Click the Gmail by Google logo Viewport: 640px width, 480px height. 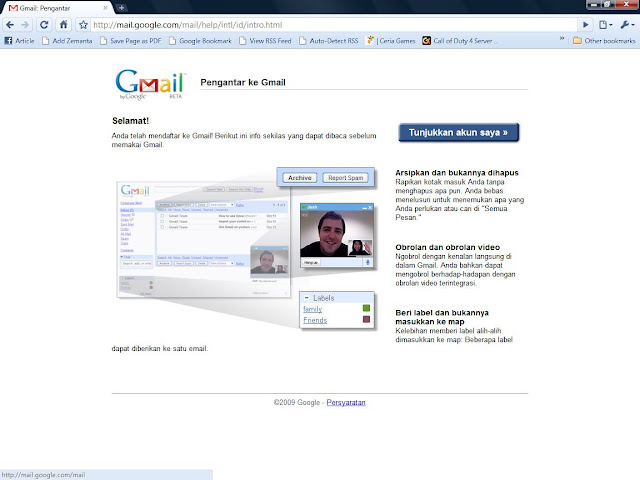pos(151,84)
